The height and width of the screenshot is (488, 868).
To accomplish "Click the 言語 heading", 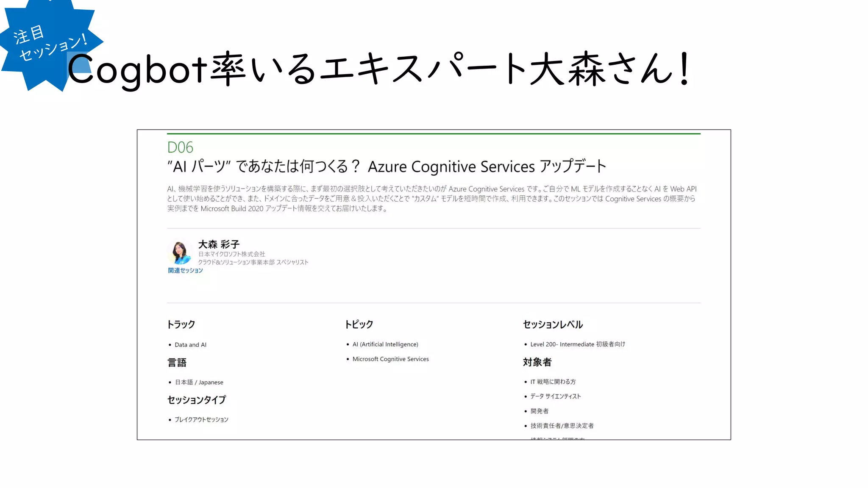I will point(177,363).
